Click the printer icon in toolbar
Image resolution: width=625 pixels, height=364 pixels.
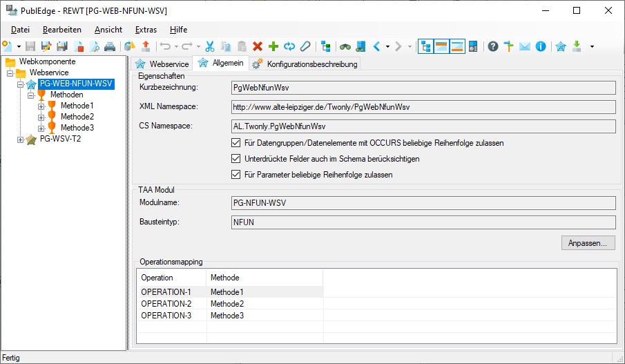pos(110,46)
